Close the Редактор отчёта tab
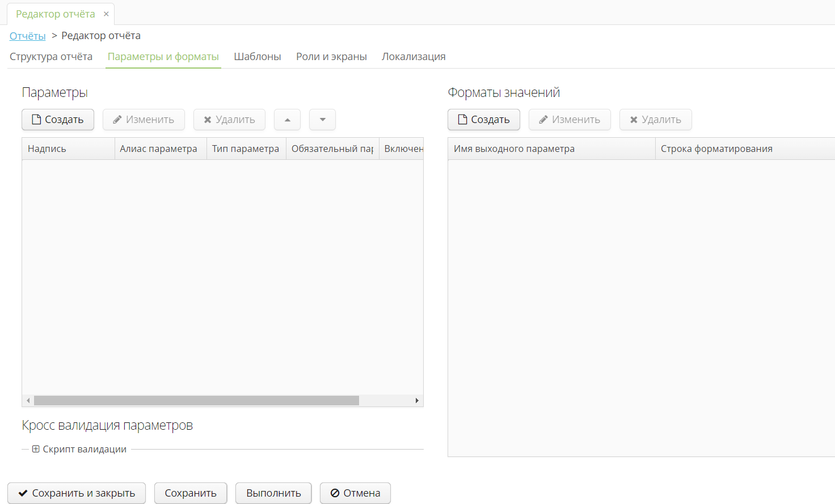The width and height of the screenshot is (835, 504). pos(106,14)
